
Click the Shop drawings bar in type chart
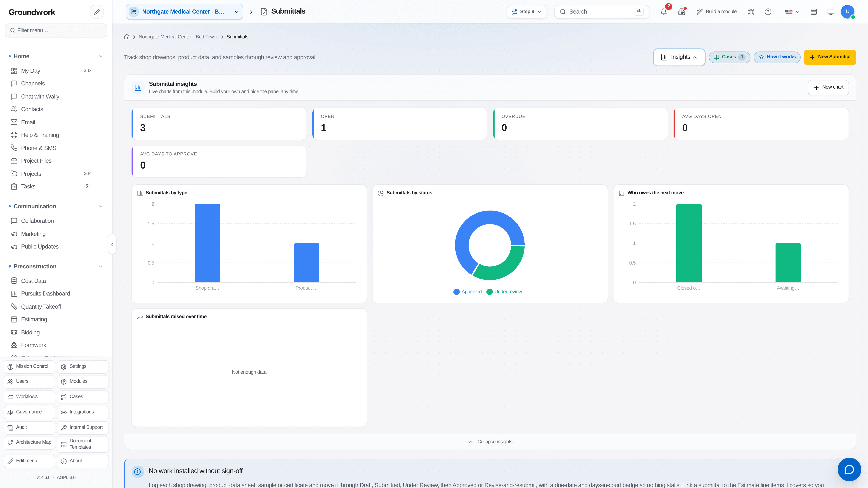(x=207, y=243)
